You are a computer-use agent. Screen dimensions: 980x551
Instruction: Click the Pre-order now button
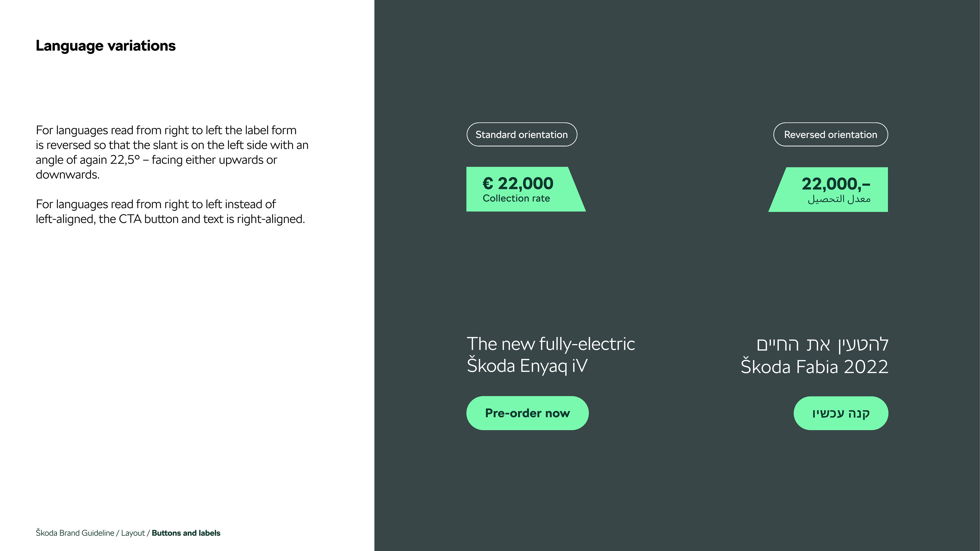click(x=527, y=413)
